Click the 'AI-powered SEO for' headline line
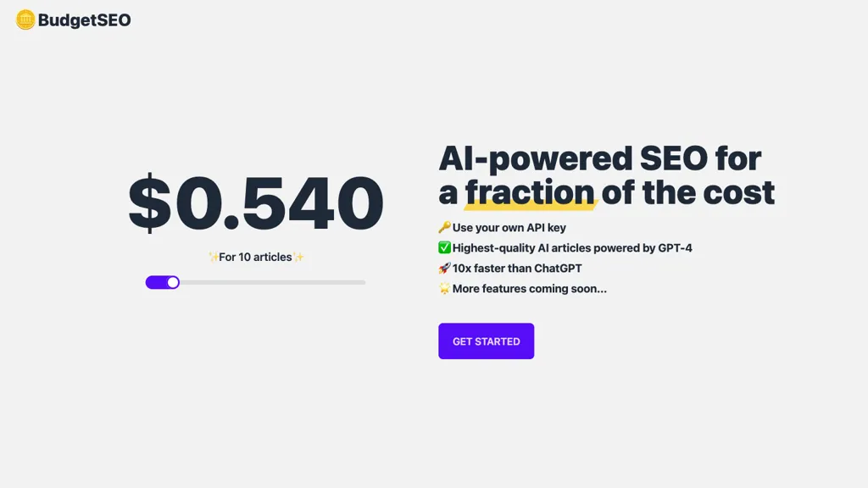Viewport: 868px width, 488px height. (599, 158)
